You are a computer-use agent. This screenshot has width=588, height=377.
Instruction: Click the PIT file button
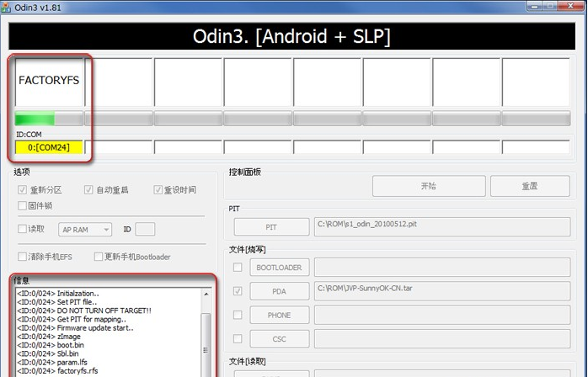click(x=271, y=227)
